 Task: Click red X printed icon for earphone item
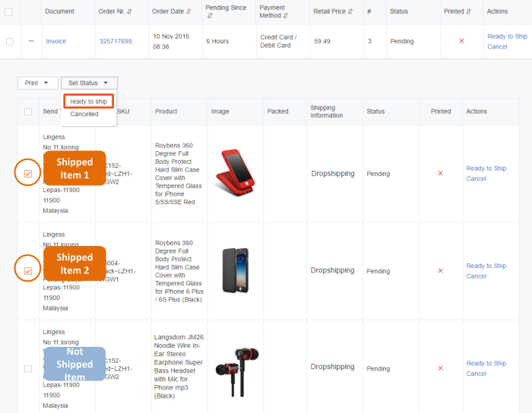tap(440, 368)
